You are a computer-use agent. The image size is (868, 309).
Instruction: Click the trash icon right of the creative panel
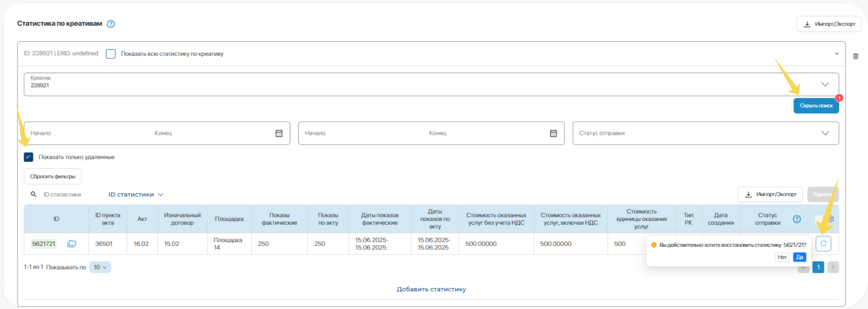[856, 56]
